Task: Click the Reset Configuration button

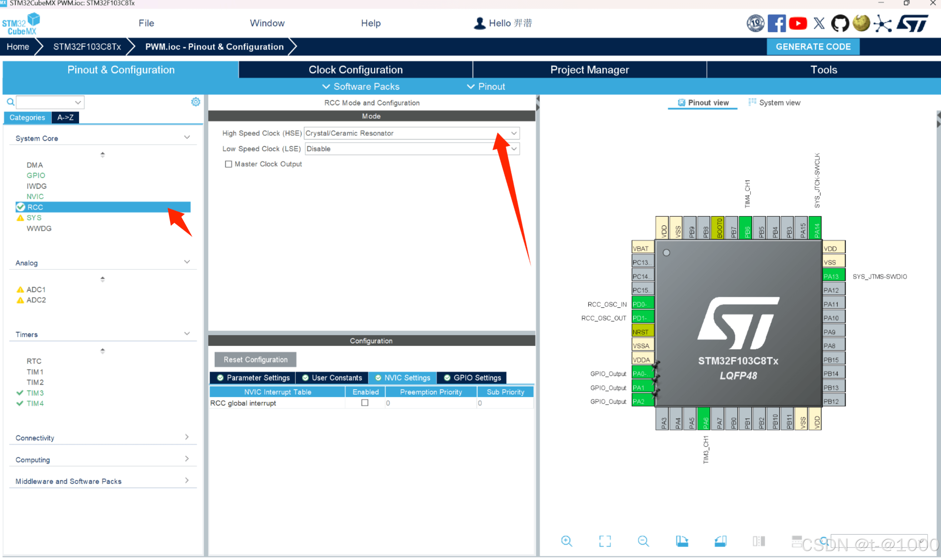Action: click(x=255, y=359)
